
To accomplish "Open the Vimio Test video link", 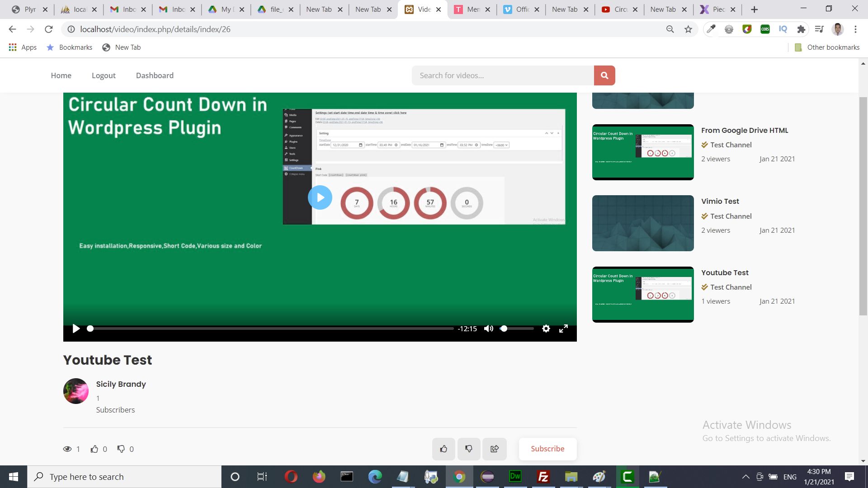I will coord(720,201).
